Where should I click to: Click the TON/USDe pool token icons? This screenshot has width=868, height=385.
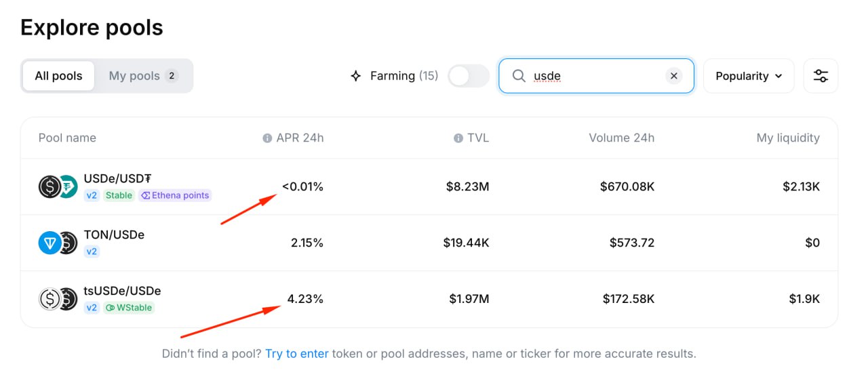58,243
